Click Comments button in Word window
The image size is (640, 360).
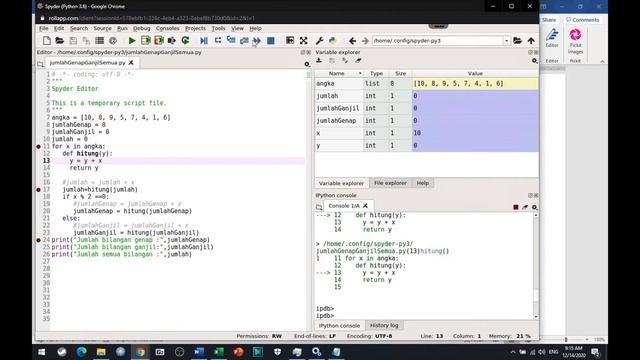582,20
